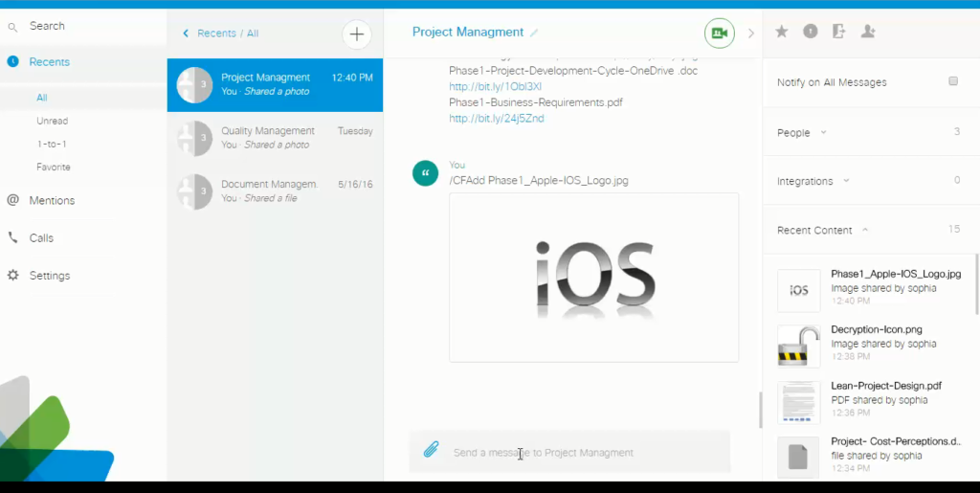Open room info circle icon
This screenshot has width=980, height=493.
[810, 32]
